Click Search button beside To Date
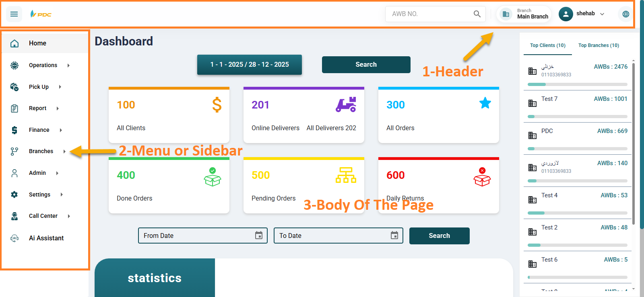This screenshot has height=297, width=644. [x=439, y=236]
